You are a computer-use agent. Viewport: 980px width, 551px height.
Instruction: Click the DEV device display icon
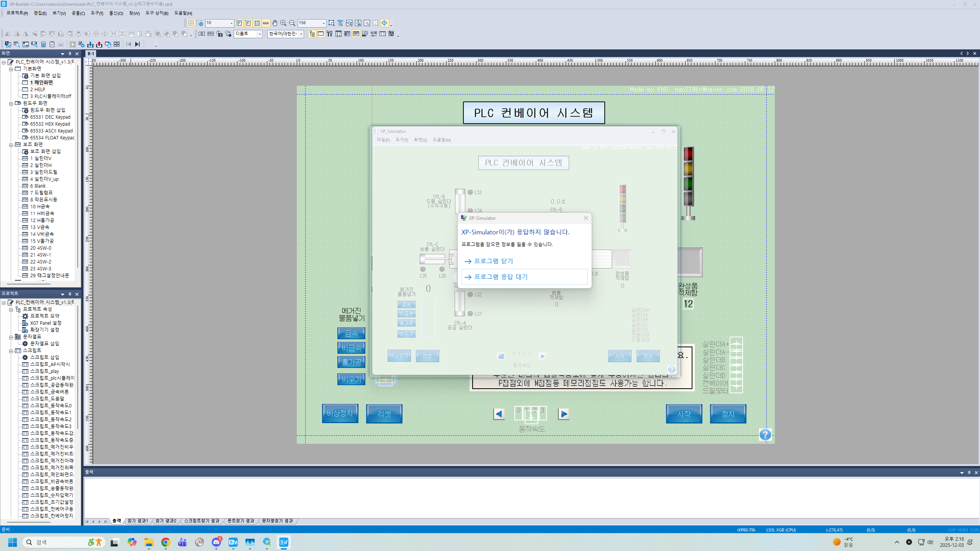(x=211, y=34)
